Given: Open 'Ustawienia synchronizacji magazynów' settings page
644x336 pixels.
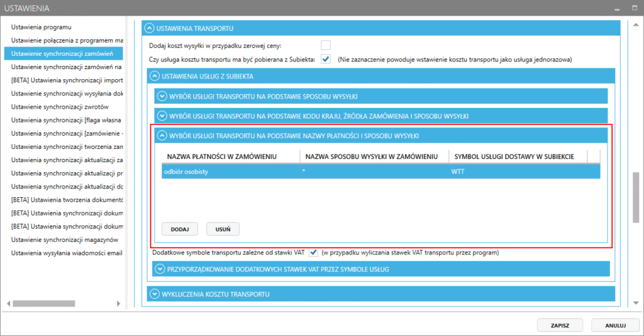Looking at the screenshot, I should pyautogui.click(x=65, y=239).
